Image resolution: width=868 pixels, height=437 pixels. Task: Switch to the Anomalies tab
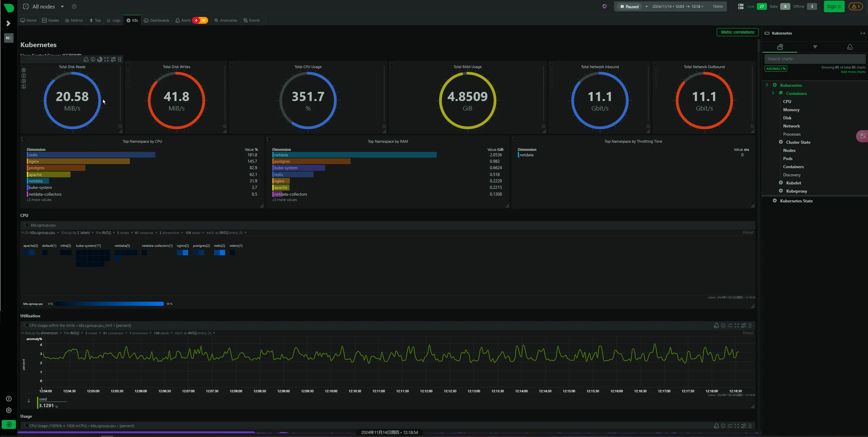point(226,20)
